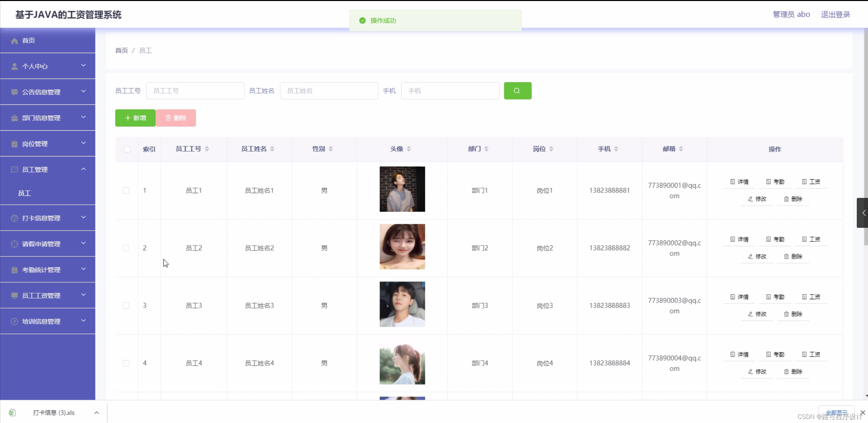Tick the checkbox for row 3 员工3
The height and width of the screenshot is (423, 868).
click(126, 306)
